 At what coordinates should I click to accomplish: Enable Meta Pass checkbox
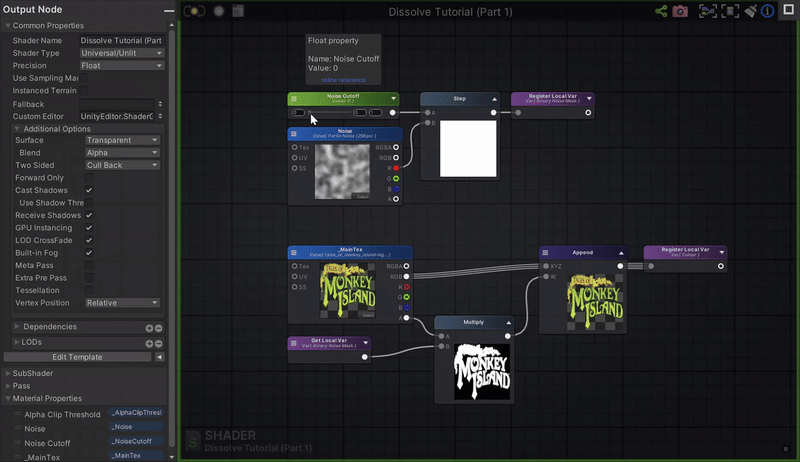pyautogui.click(x=89, y=265)
